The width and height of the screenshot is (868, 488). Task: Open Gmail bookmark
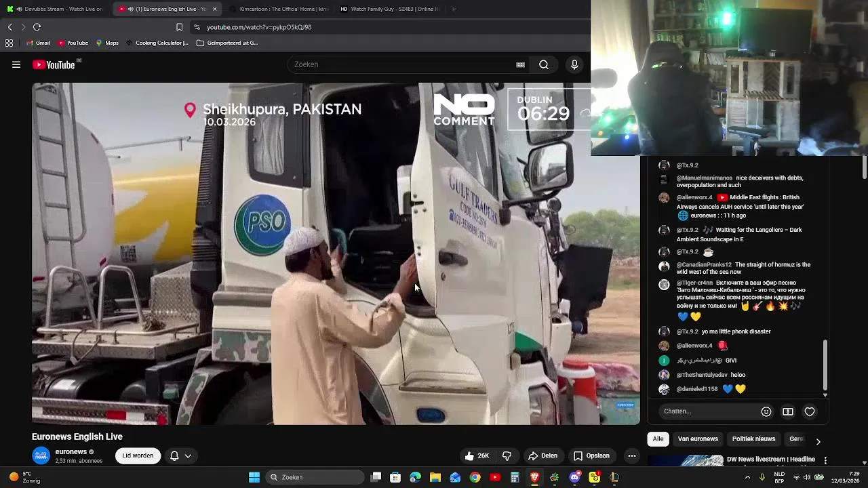pyautogui.click(x=37, y=43)
